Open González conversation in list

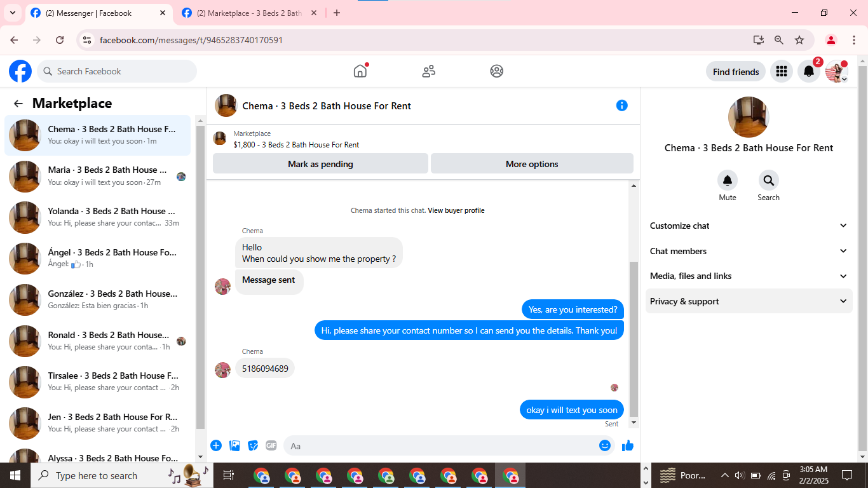pos(97,300)
